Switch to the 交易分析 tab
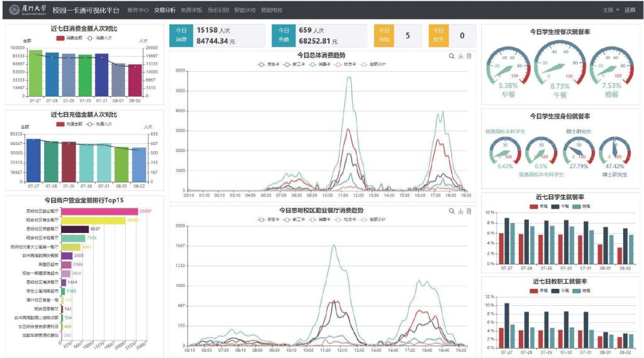The image size is (644, 358). point(165,10)
